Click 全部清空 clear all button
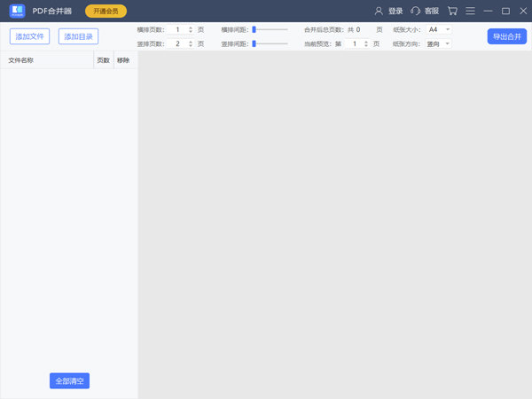Screen dimensions: 532x399 click(x=69, y=380)
